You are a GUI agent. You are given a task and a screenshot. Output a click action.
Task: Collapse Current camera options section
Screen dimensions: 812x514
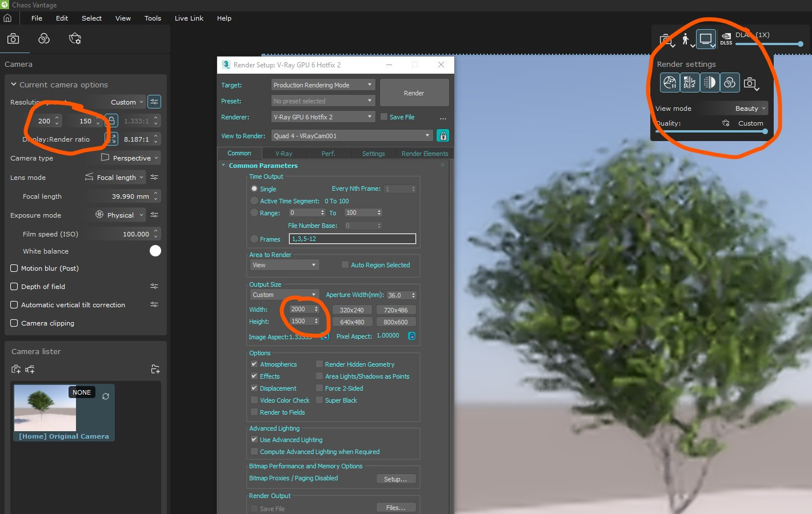14,84
